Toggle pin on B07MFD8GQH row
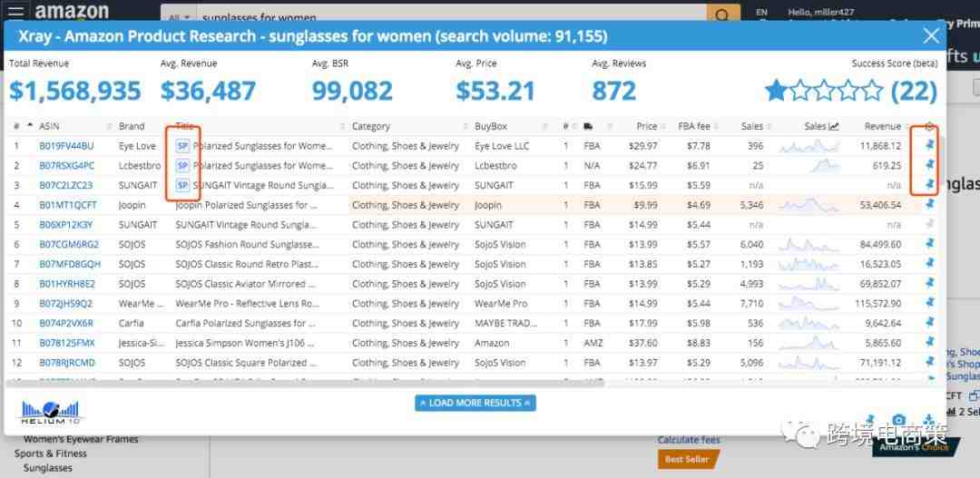Image resolution: width=980 pixels, height=478 pixels. (929, 264)
